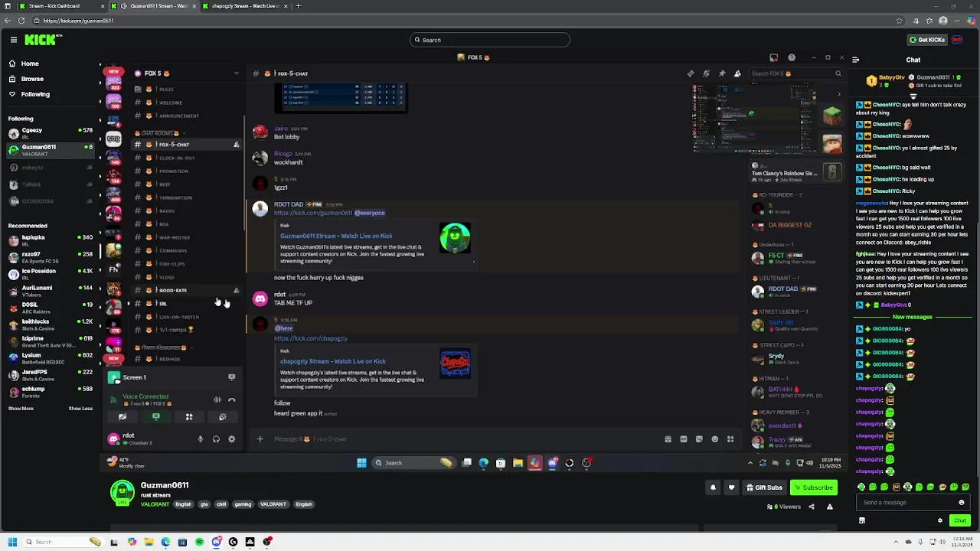The height and width of the screenshot is (551, 980).
Task: Toggle Discord screen share button
Action: (156, 417)
